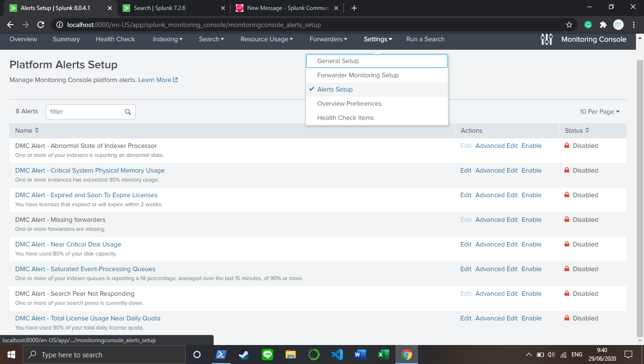Open the Grammarly extension icon

pos(588,25)
